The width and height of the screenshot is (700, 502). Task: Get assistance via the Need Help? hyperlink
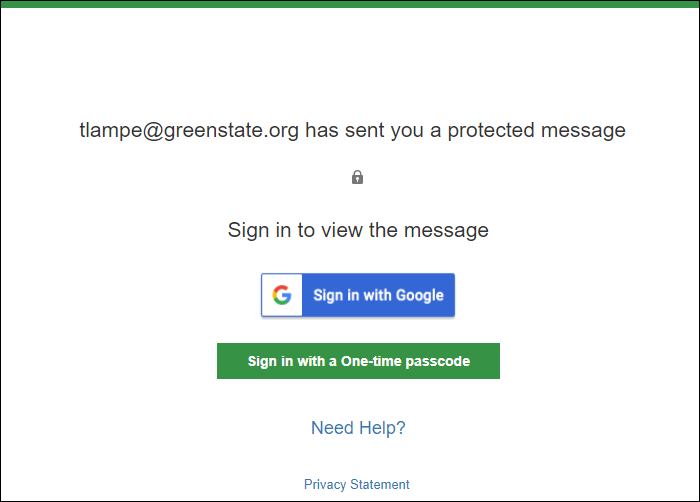[x=358, y=427]
